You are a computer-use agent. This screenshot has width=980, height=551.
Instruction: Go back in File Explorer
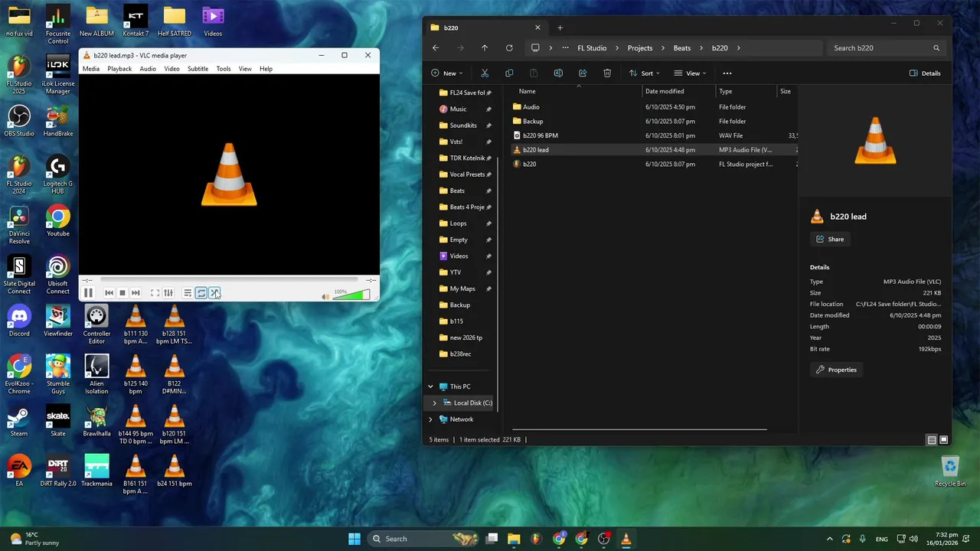(x=436, y=47)
